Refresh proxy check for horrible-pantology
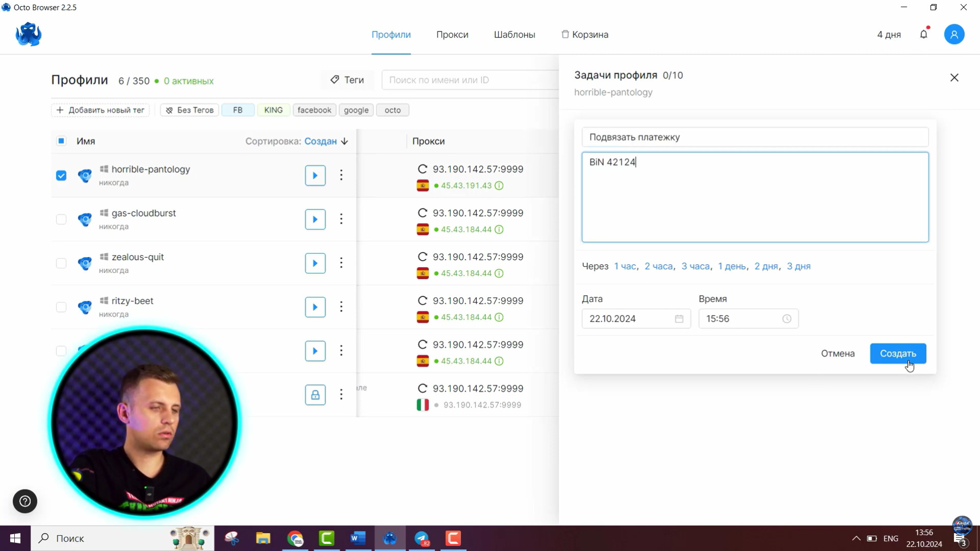This screenshot has height=551, width=980. click(422, 169)
